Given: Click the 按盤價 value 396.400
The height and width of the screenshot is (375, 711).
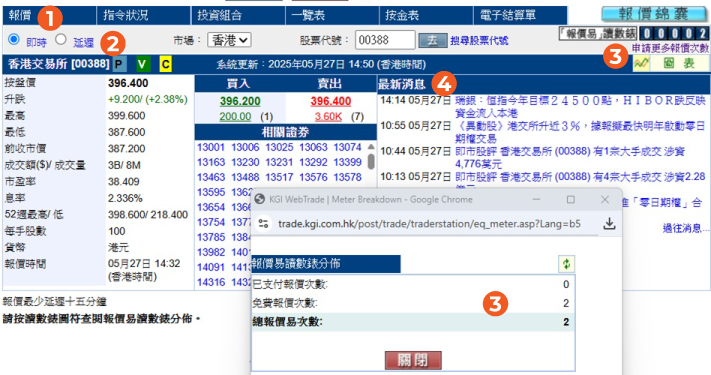Looking at the screenshot, I should click(x=128, y=83).
